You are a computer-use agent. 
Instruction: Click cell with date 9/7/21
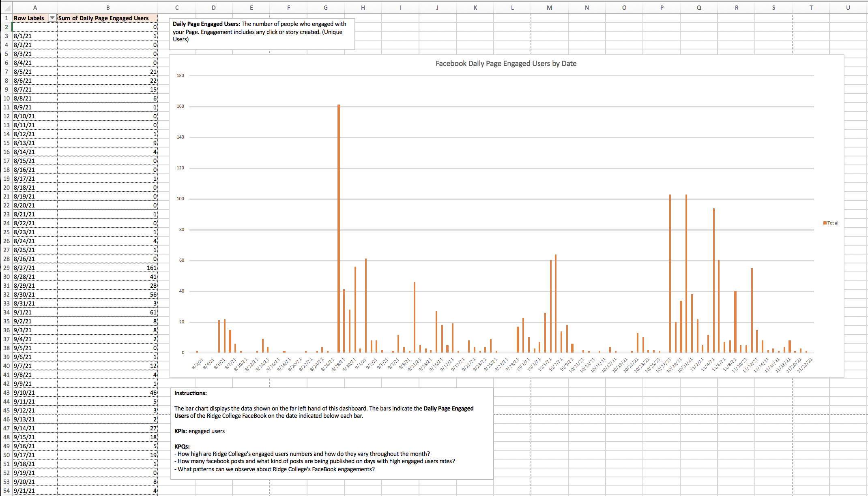coord(35,366)
